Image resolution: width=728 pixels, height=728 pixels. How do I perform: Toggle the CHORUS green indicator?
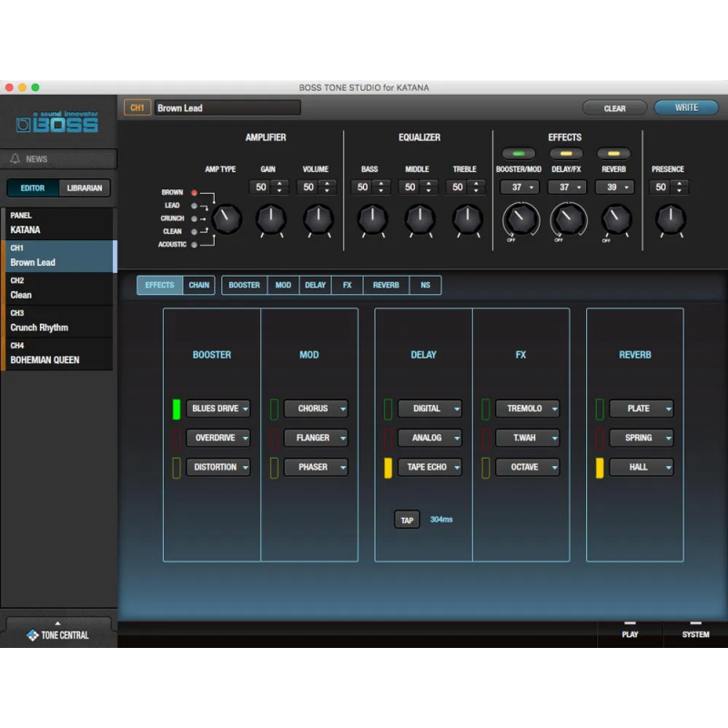[x=274, y=409]
